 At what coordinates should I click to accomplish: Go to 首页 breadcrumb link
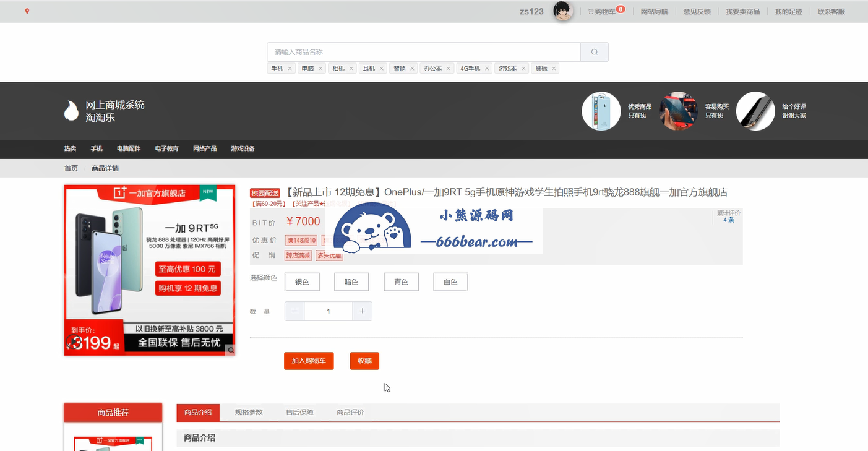(71, 168)
